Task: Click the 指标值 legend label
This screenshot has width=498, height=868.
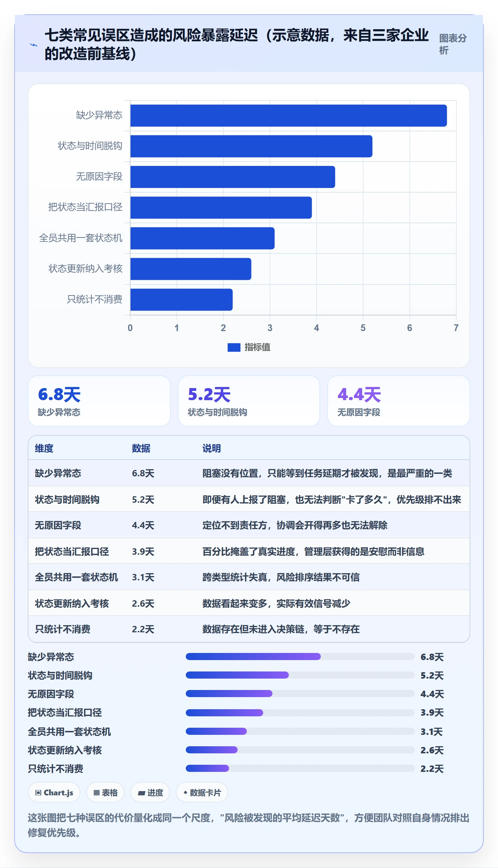Action: click(x=257, y=347)
